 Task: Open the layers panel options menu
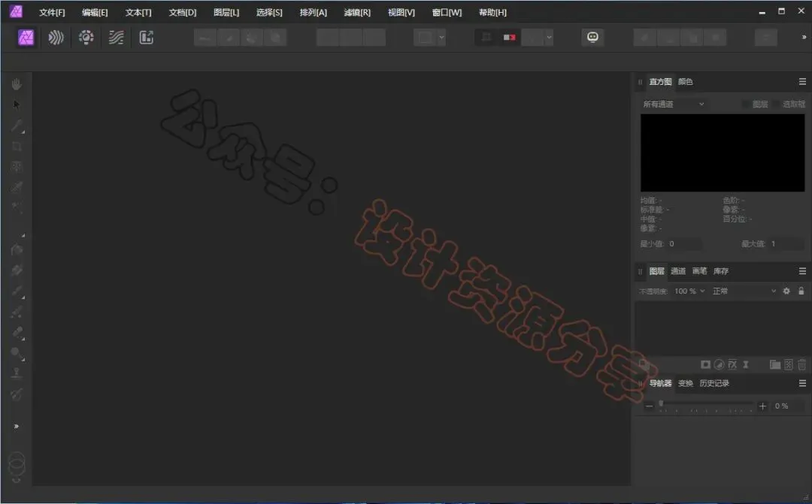click(x=802, y=271)
